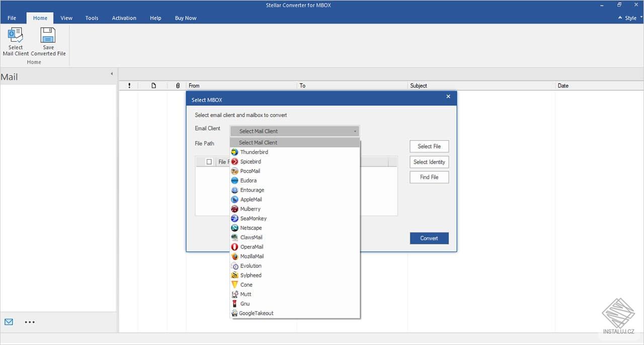Choose Thunderbird text in the dropdown list
The height and width of the screenshot is (345, 644).
tap(254, 152)
